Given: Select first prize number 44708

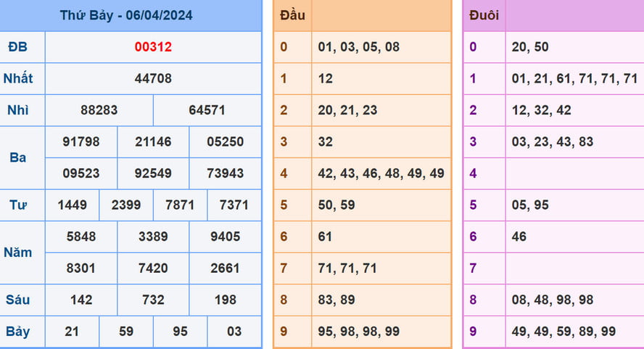Looking at the screenshot, I should pos(153,78).
